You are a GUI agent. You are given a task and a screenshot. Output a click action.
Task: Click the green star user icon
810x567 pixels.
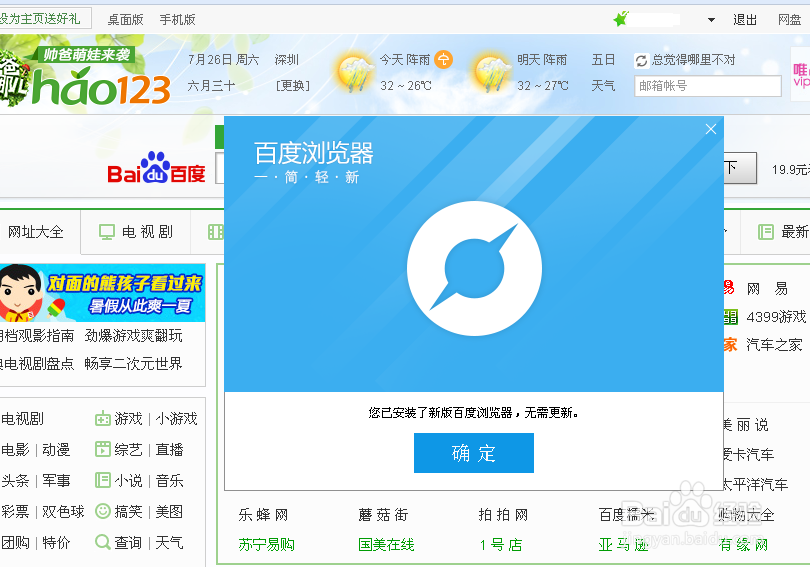[x=621, y=19]
